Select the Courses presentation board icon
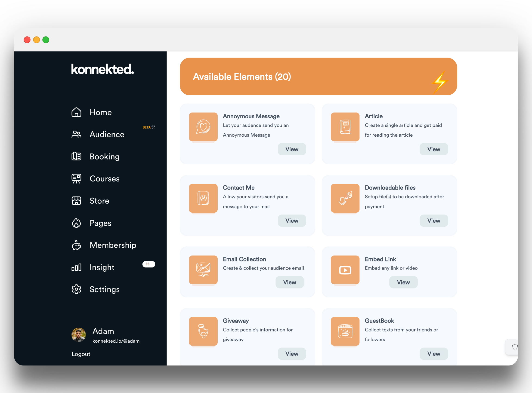The height and width of the screenshot is (393, 532). (76, 179)
